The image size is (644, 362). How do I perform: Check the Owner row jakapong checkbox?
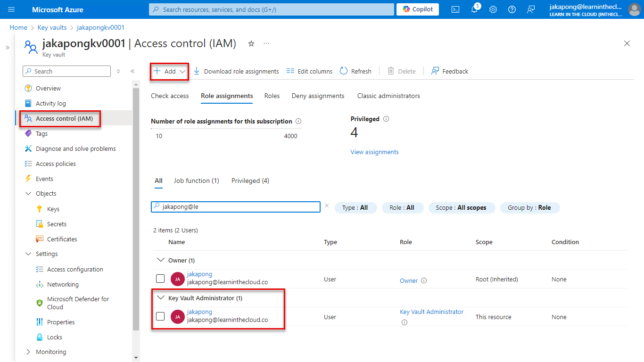(x=160, y=279)
